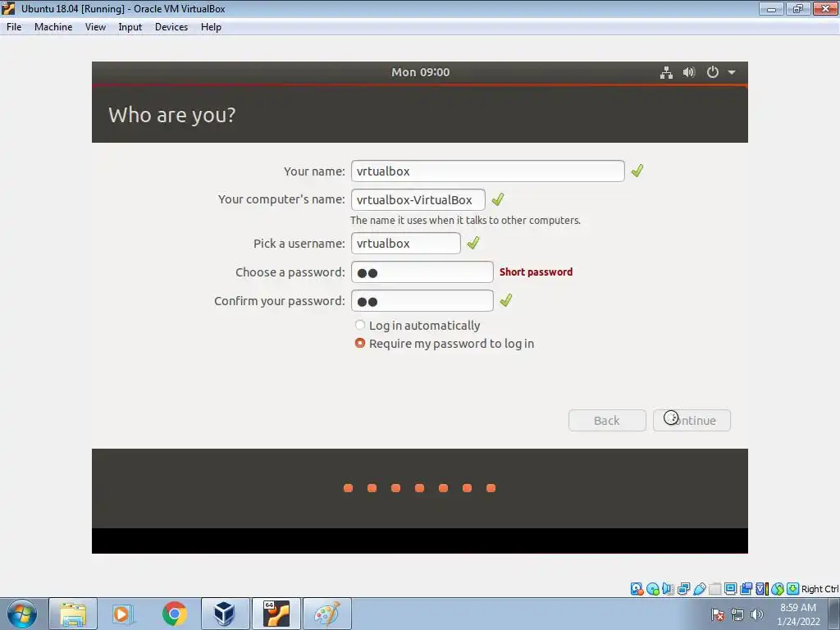Open Google Chrome from the taskbar

[174, 614]
